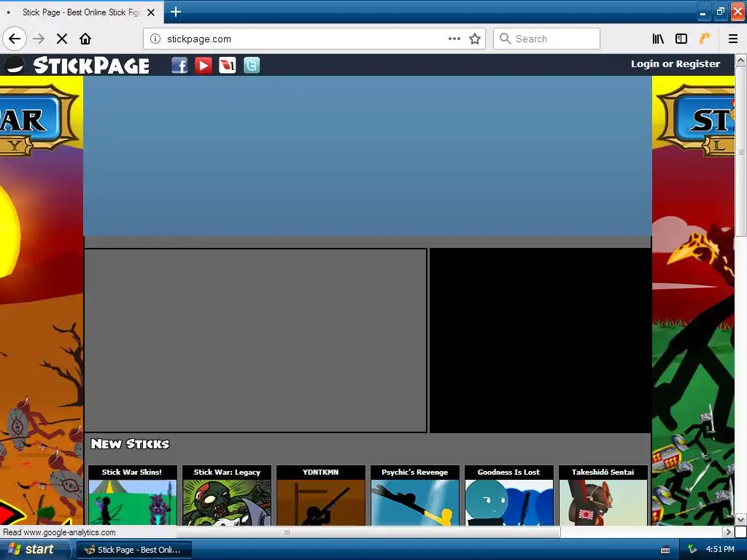Click the horizontal scrollbar right arrow
Viewport: 747px width, 560px height.
click(x=728, y=532)
